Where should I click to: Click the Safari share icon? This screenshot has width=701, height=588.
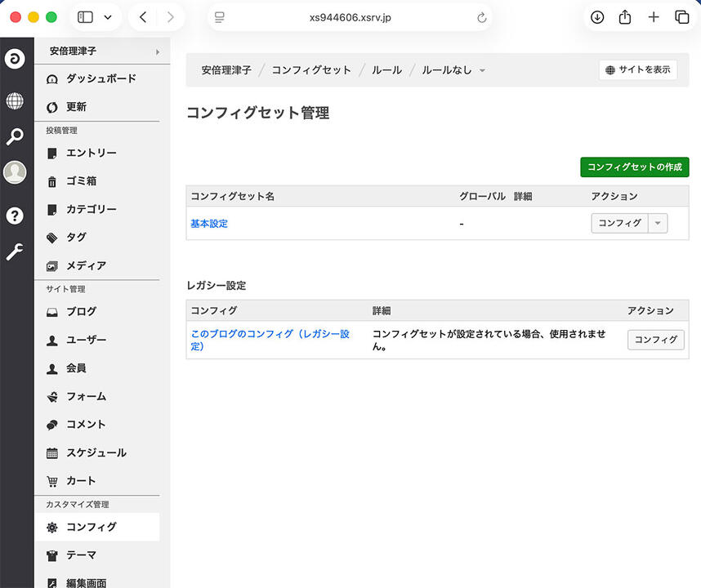click(624, 16)
